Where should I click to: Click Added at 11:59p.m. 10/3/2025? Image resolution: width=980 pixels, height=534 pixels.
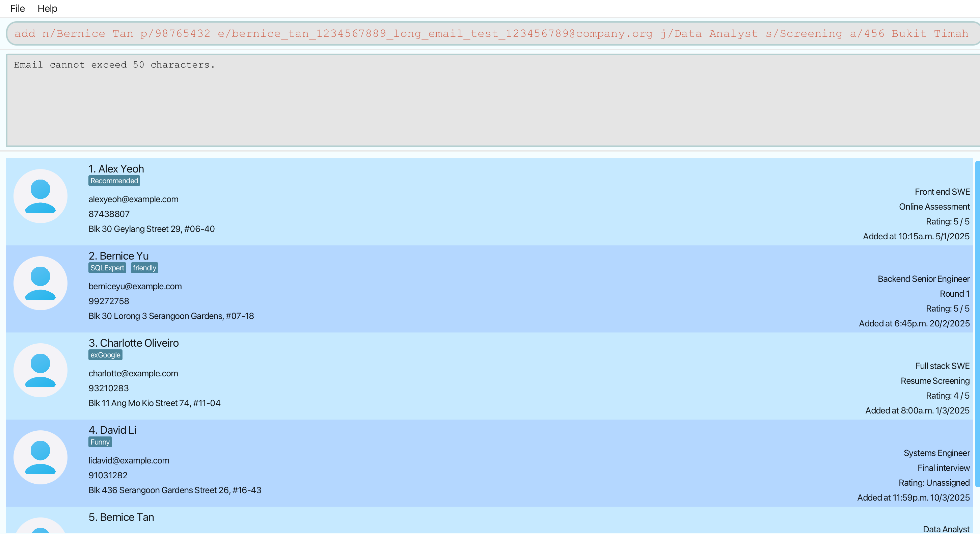point(914,498)
